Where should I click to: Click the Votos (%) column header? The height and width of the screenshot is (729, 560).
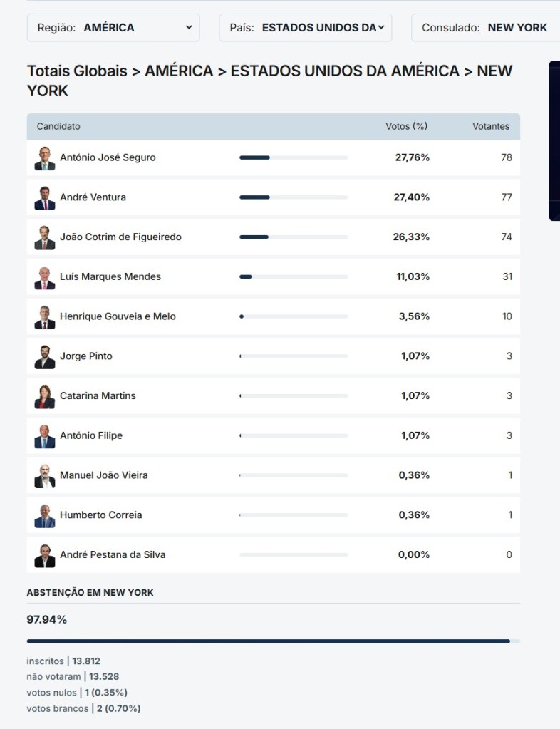pyautogui.click(x=406, y=126)
